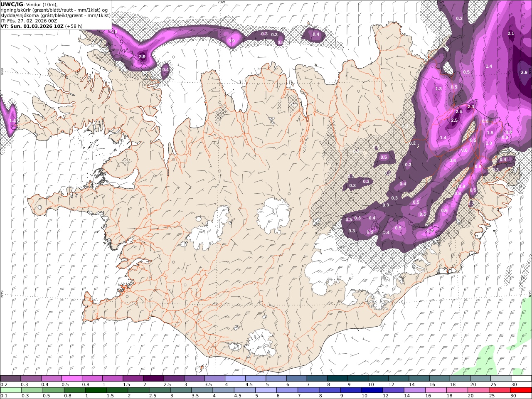Pick the bottom-row swatch starting at 2.5
The width and height of the screenshot is (532, 399).
160,390
